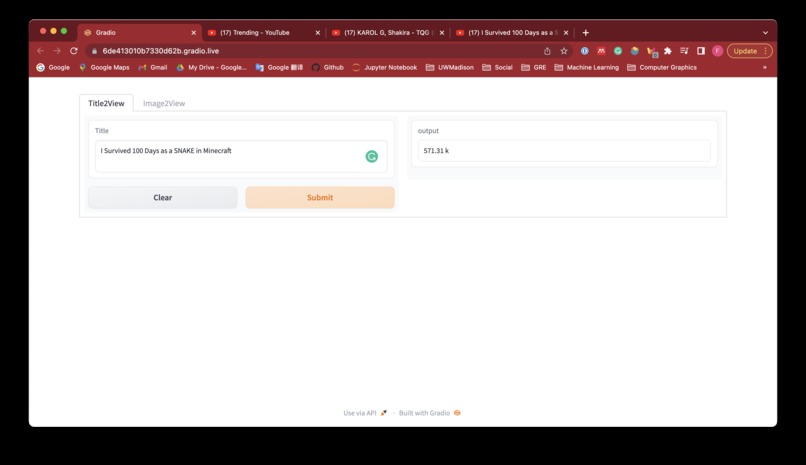
Task: Reload the current page
Action: [x=74, y=51]
